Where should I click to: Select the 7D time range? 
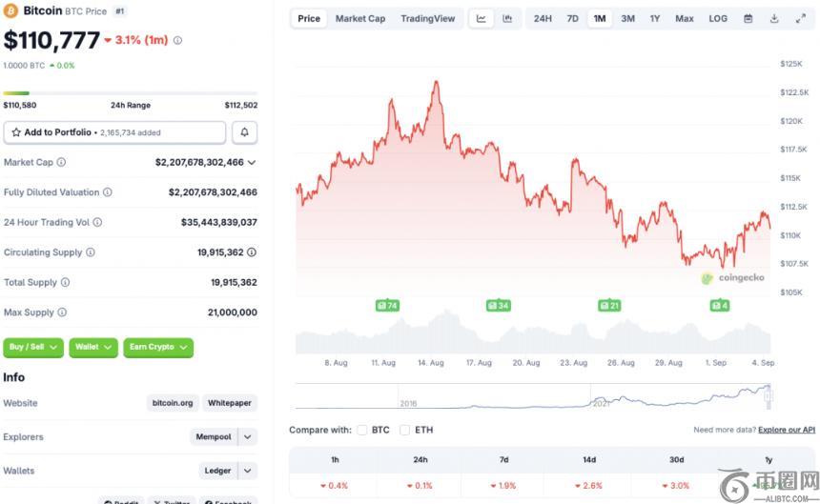[572, 18]
